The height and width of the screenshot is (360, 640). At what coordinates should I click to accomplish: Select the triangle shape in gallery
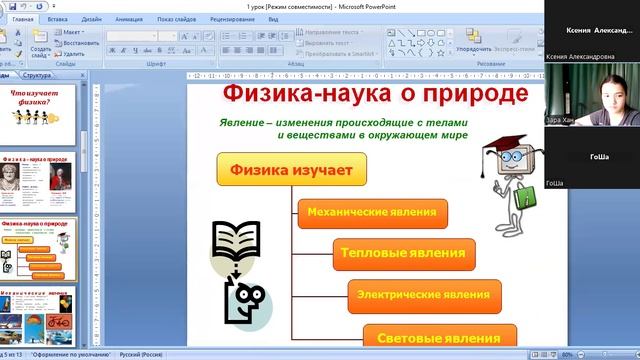tap(391, 43)
